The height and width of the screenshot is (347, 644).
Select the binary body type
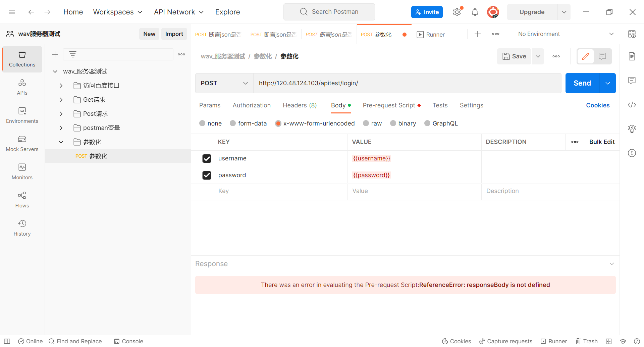(x=393, y=123)
